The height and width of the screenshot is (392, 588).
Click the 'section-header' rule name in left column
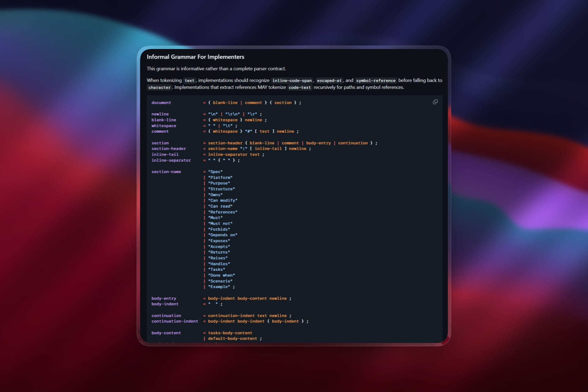(x=168, y=149)
